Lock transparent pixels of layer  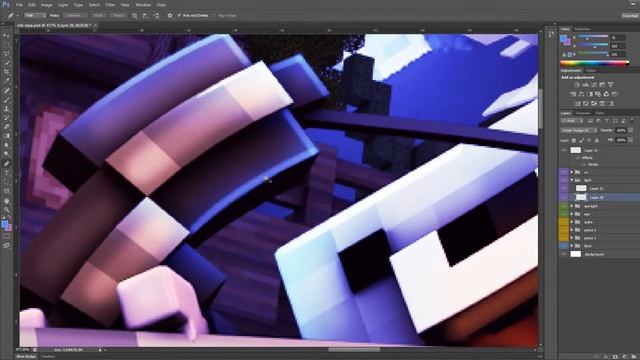pyautogui.click(x=573, y=140)
